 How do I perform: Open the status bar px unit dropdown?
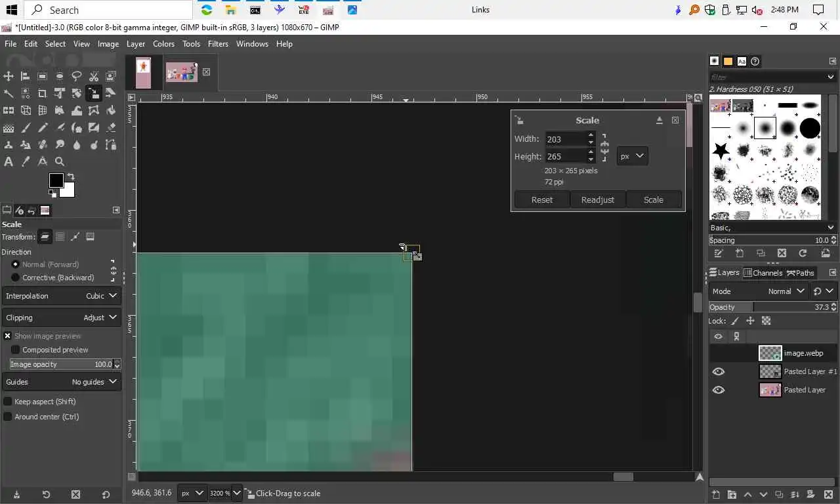point(193,493)
